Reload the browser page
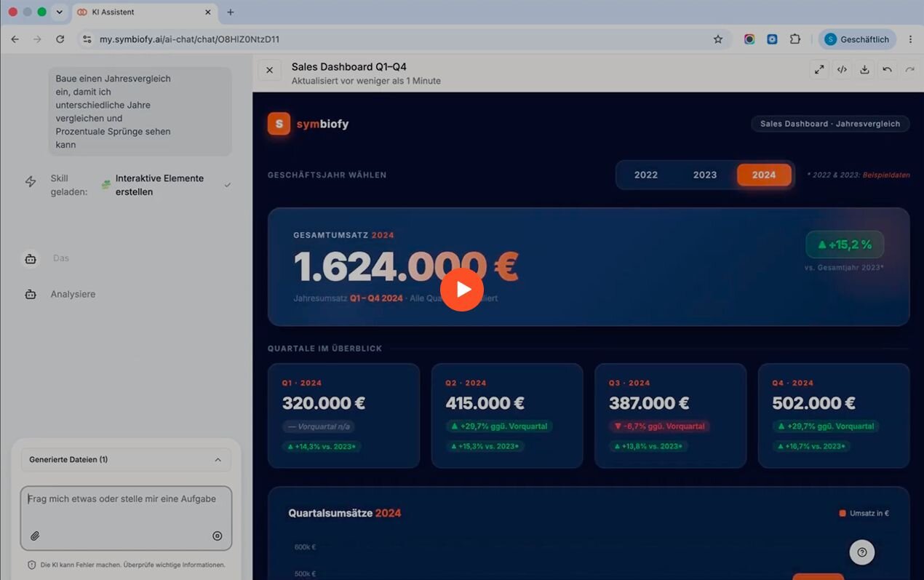The width and height of the screenshot is (924, 580). (60, 39)
